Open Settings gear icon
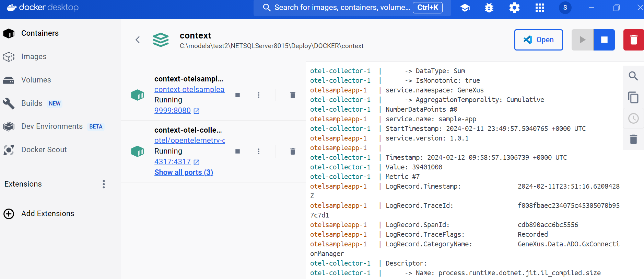The height and width of the screenshot is (279, 644). (514, 8)
